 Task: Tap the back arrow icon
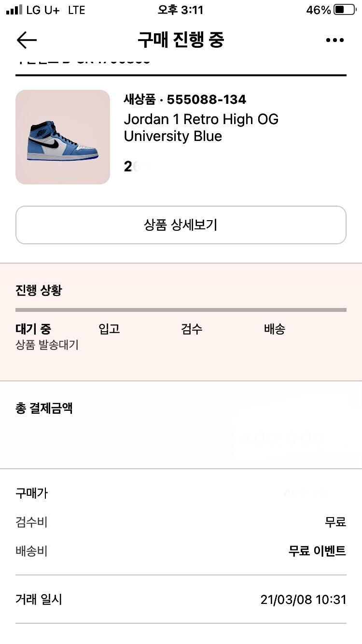(27, 40)
